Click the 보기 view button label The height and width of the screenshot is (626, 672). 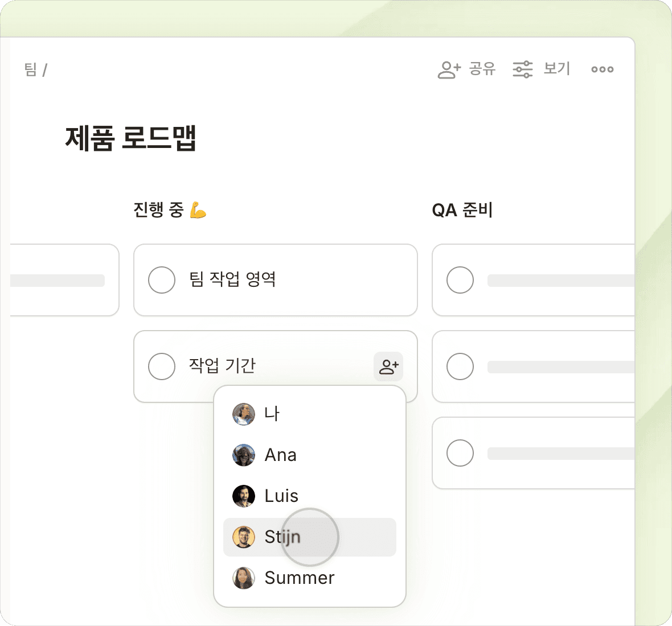pos(556,69)
